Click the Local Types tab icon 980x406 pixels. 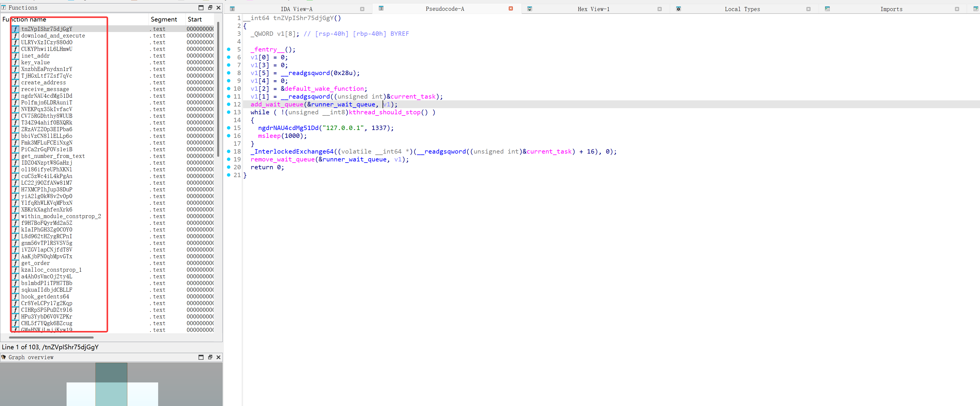pos(678,9)
